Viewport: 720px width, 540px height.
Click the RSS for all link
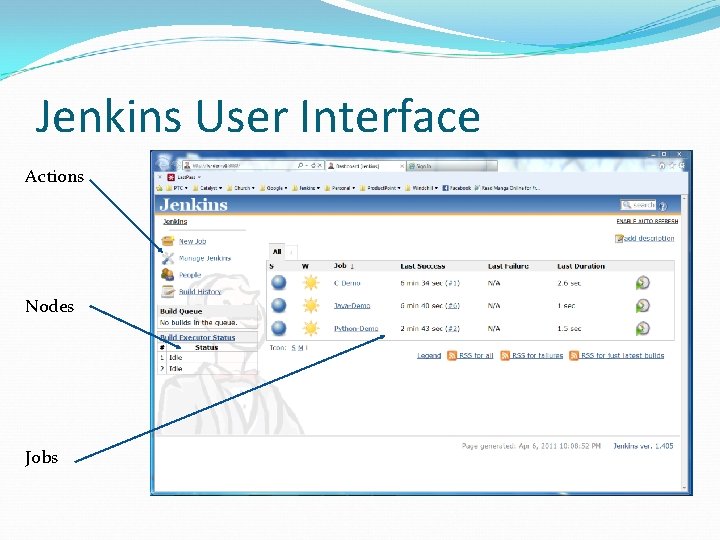(x=476, y=355)
